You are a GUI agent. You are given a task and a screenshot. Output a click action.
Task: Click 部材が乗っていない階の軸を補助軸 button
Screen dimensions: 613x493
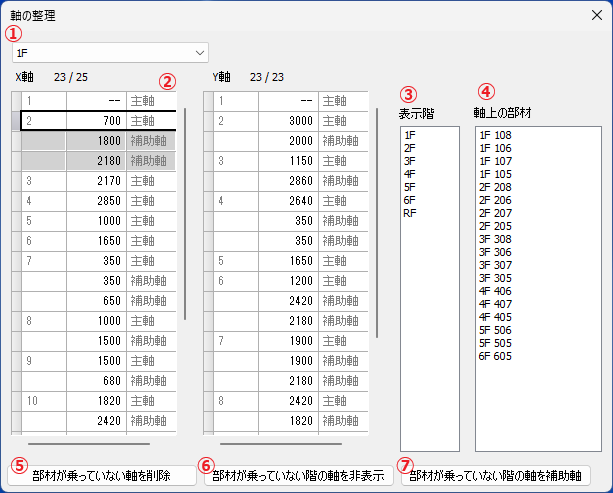click(496, 475)
